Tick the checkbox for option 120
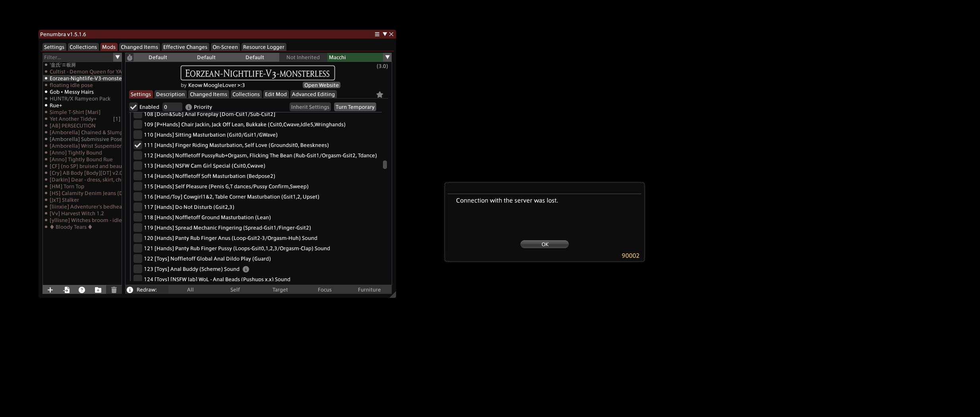The height and width of the screenshot is (417, 980). click(138, 238)
